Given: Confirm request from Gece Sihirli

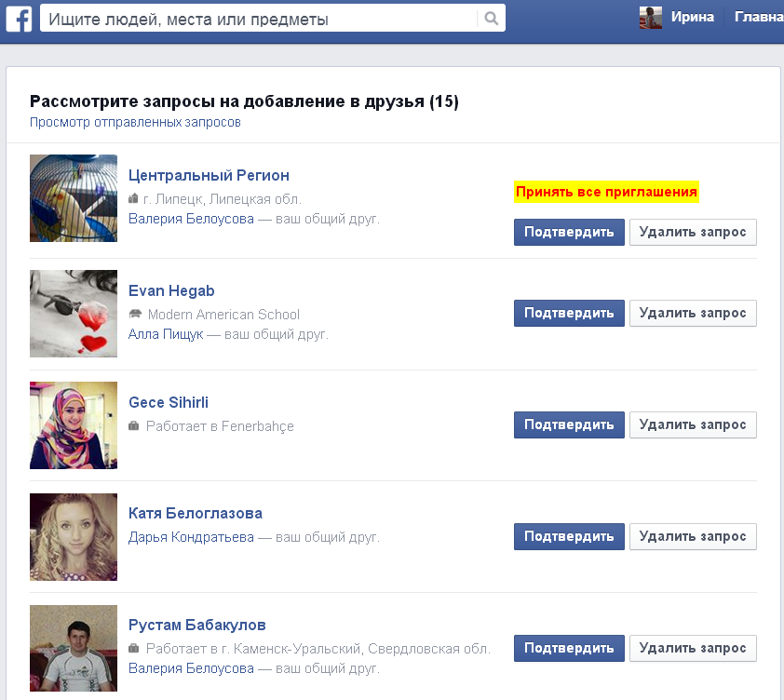Looking at the screenshot, I should click(x=569, y=424).
